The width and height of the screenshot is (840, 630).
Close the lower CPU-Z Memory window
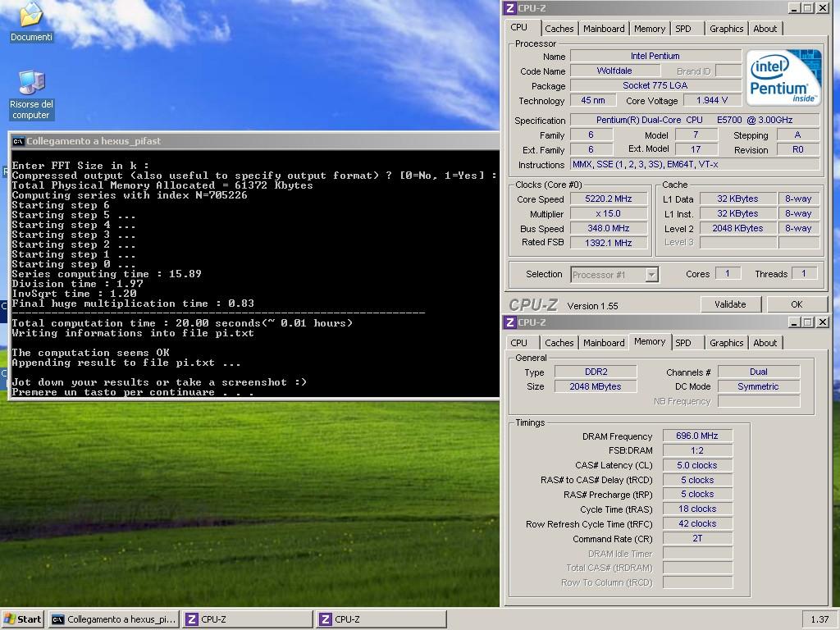coord(822,322)
